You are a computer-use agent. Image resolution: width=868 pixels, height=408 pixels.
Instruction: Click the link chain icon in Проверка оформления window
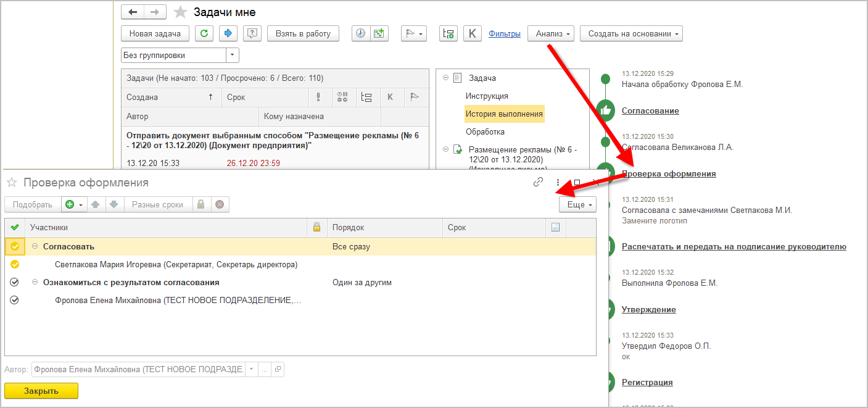[x=539, y=182]
